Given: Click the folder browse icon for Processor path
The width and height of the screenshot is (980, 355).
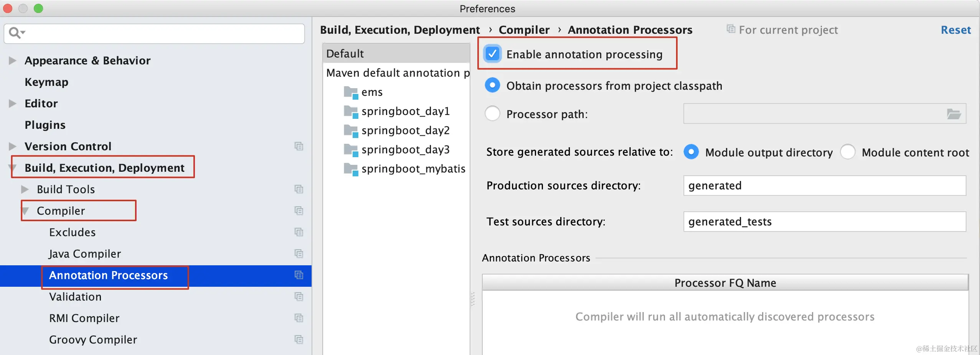Looking at the screenshot, I should (954, 114).
